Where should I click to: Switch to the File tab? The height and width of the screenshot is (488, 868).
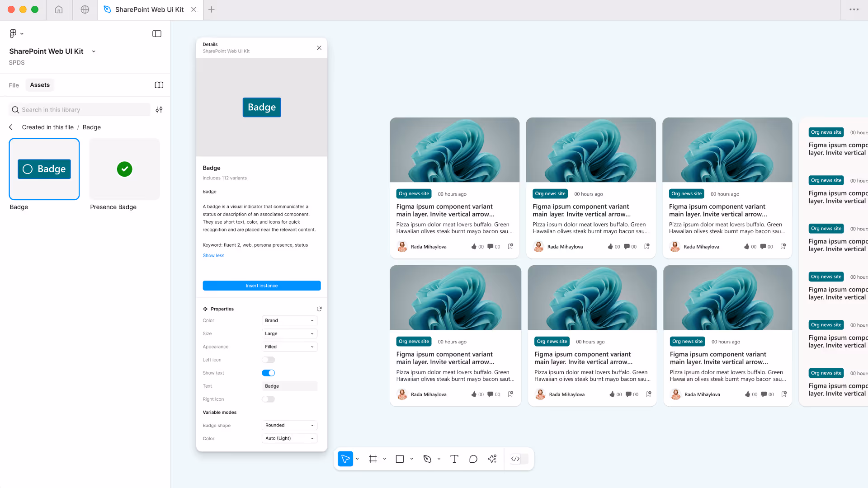coord(14,85)
